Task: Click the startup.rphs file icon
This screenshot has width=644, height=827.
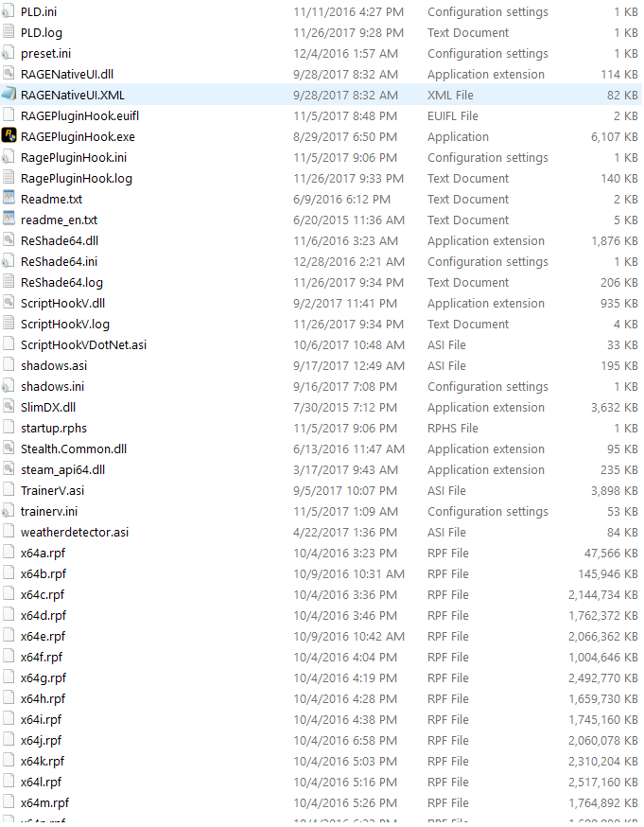Action: 9,428
